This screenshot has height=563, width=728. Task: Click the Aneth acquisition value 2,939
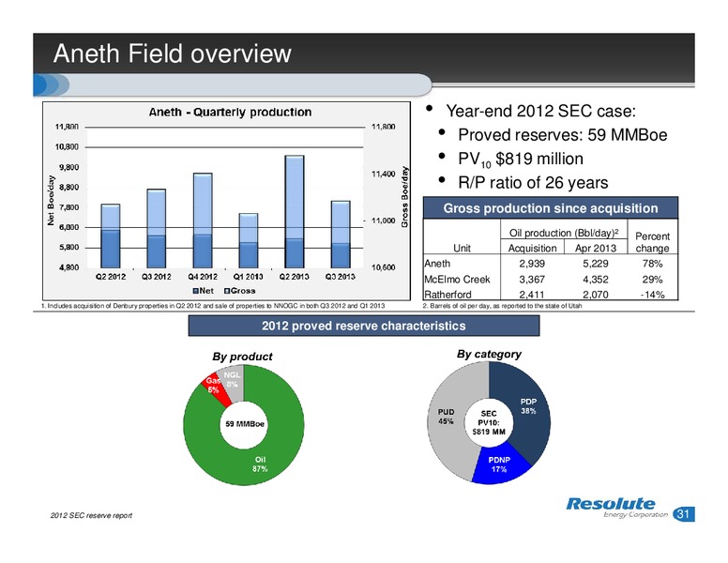pyautogui.click(x=532, y=264)
